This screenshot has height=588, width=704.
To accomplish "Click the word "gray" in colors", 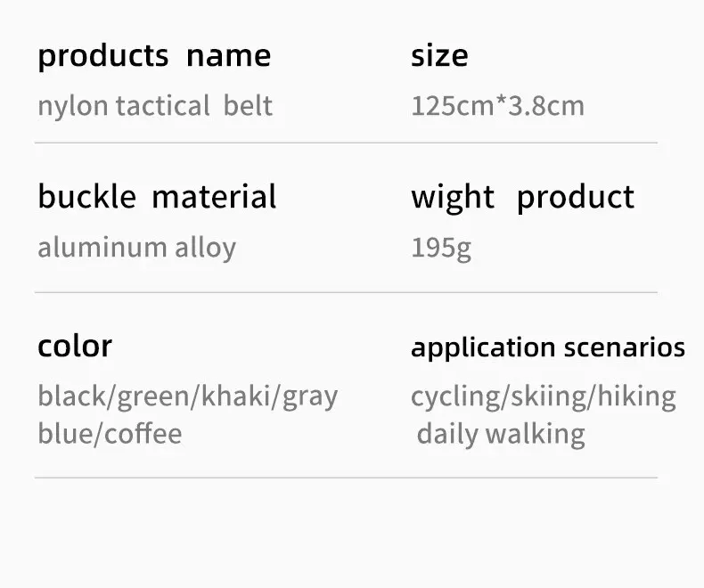I will [x=310, y=396].
